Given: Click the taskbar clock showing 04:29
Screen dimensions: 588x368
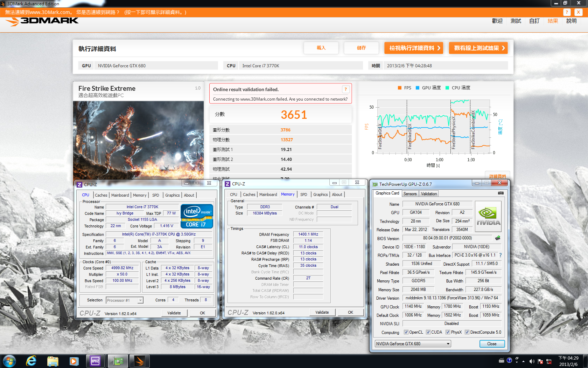Looking at the screenshot, I should point(568,361).
